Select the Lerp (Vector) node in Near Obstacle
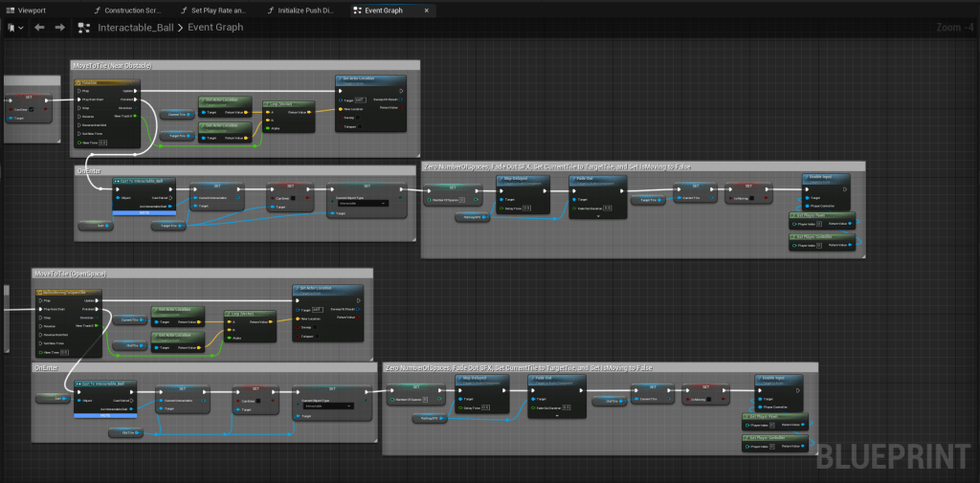Image resolution: width=980 pixels, height=483 pixels. pos(285,102)
